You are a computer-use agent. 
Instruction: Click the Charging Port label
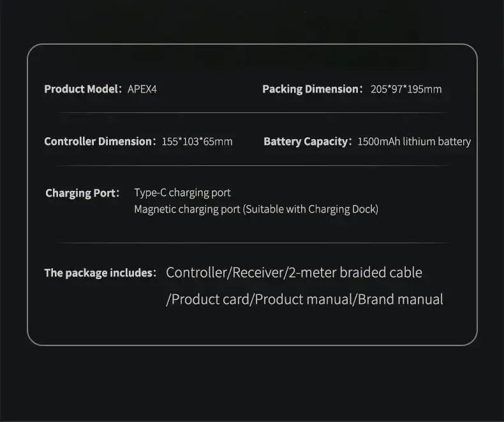click(x=80, y=193)
